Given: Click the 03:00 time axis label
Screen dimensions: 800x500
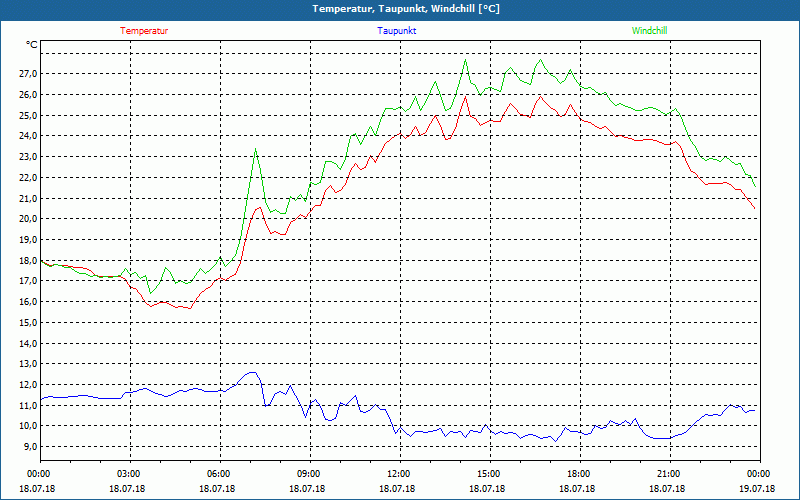Looking at the screenshot, I should click(127, 474).
